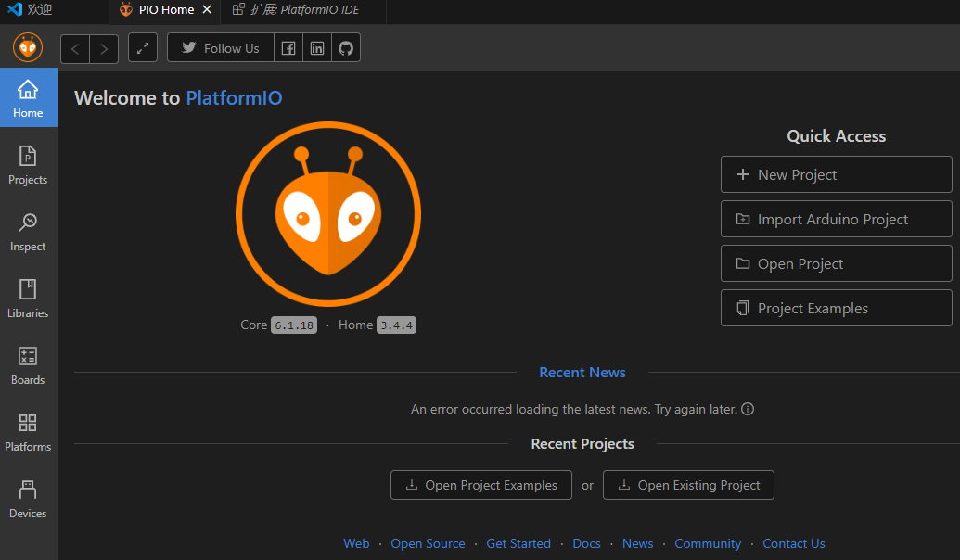Close the PIO Home tab
Viewport: 960px width, 560px height.
pyautogui.click(x=207, y=10)
